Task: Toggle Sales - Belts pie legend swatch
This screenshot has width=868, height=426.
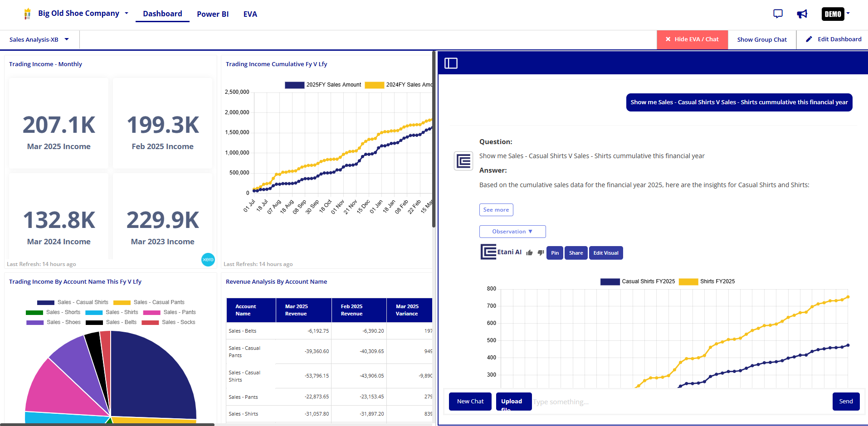Action: (x=94, y=322)
